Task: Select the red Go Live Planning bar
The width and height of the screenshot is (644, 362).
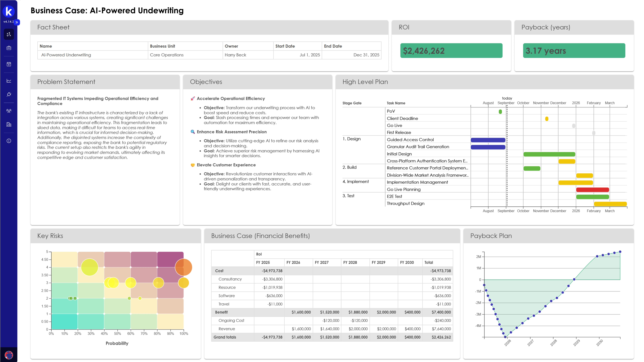Action: click(592, 190)
